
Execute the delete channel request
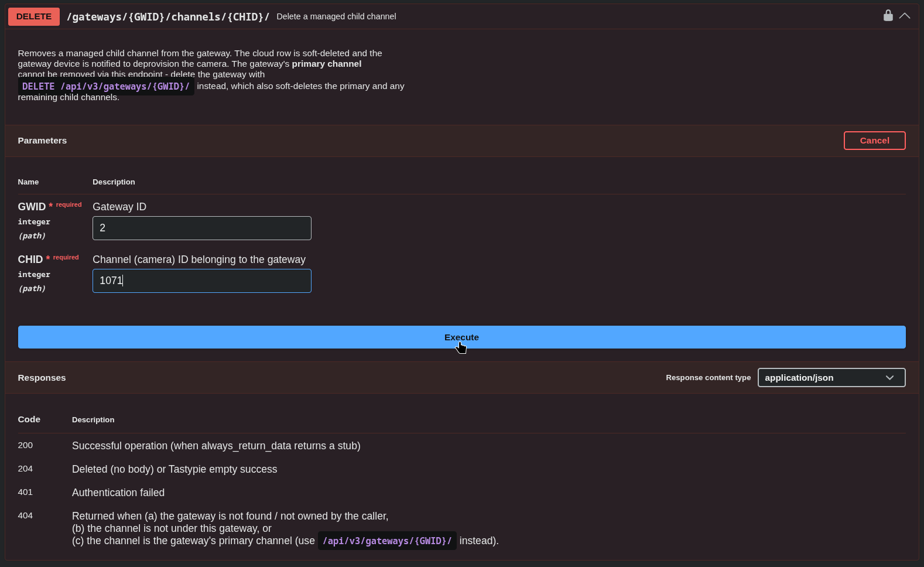click(x=461, y=337)
